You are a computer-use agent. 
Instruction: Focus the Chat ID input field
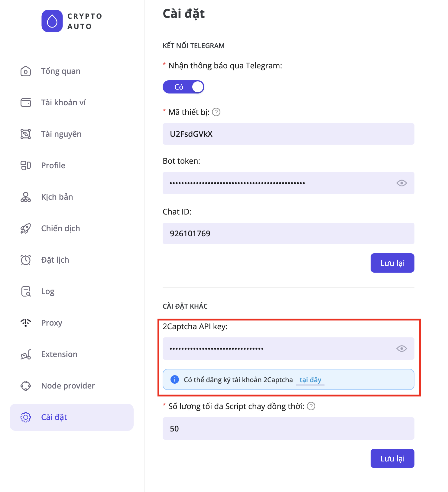point(288,234)
